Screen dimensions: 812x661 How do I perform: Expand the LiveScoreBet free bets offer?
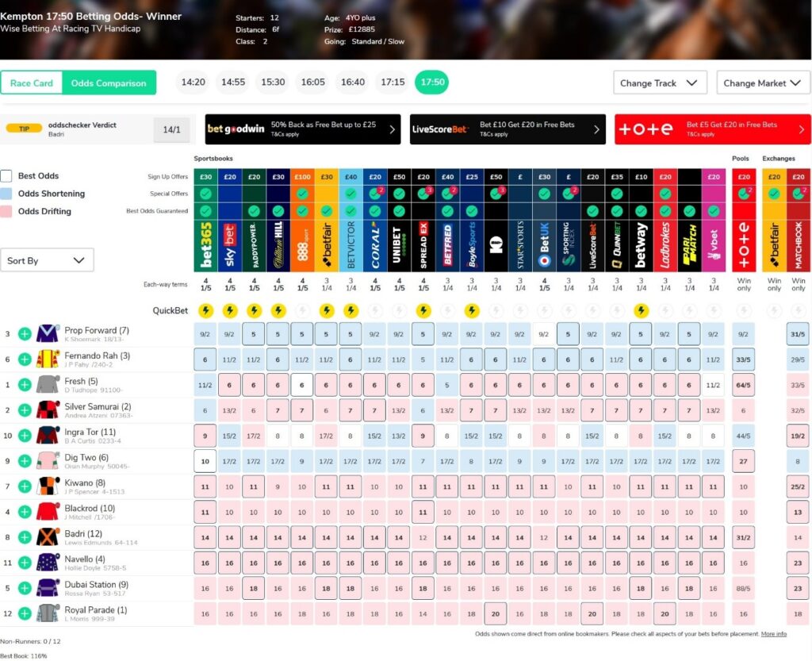coord(507,129)
